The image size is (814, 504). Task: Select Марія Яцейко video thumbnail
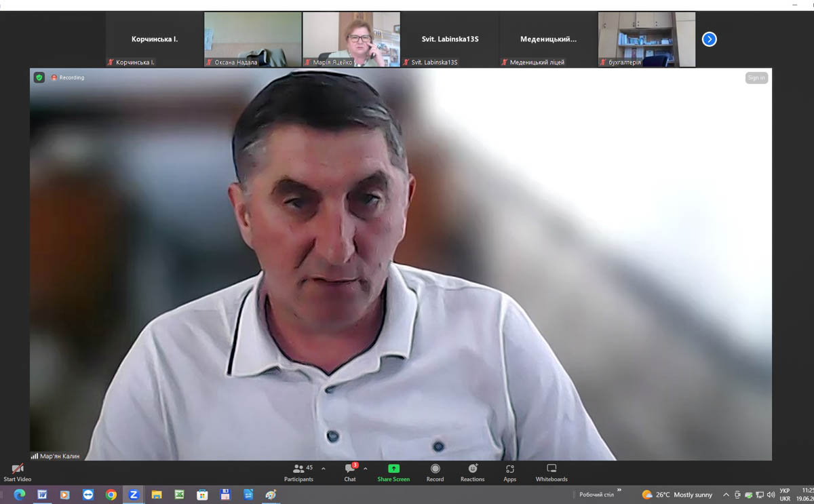click(351, 39)
